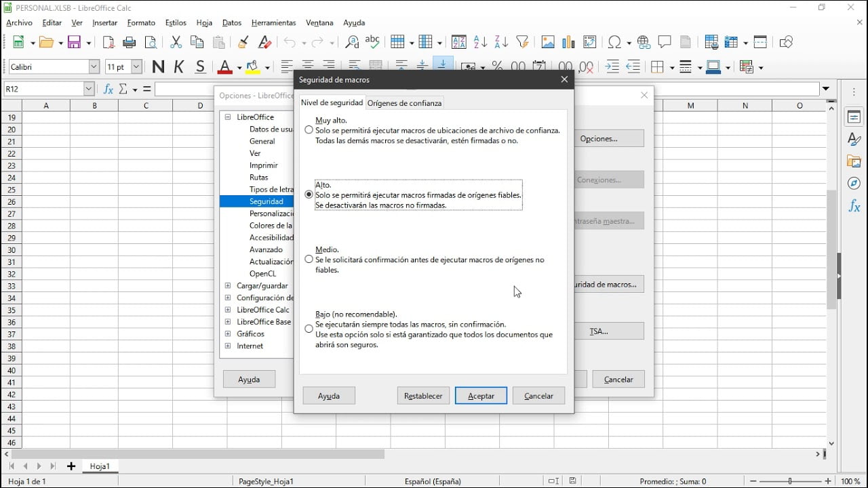Collapse the LibreOffice tree node

pos(228,117)
